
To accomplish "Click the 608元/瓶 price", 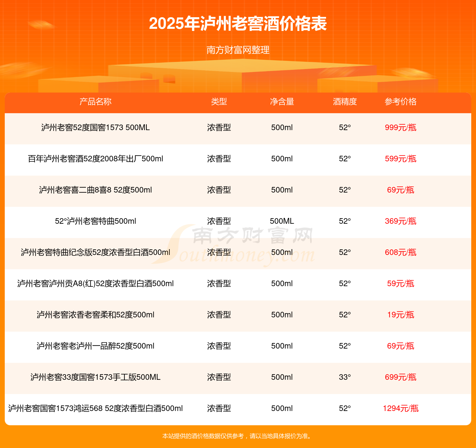I will coord(401,252).
